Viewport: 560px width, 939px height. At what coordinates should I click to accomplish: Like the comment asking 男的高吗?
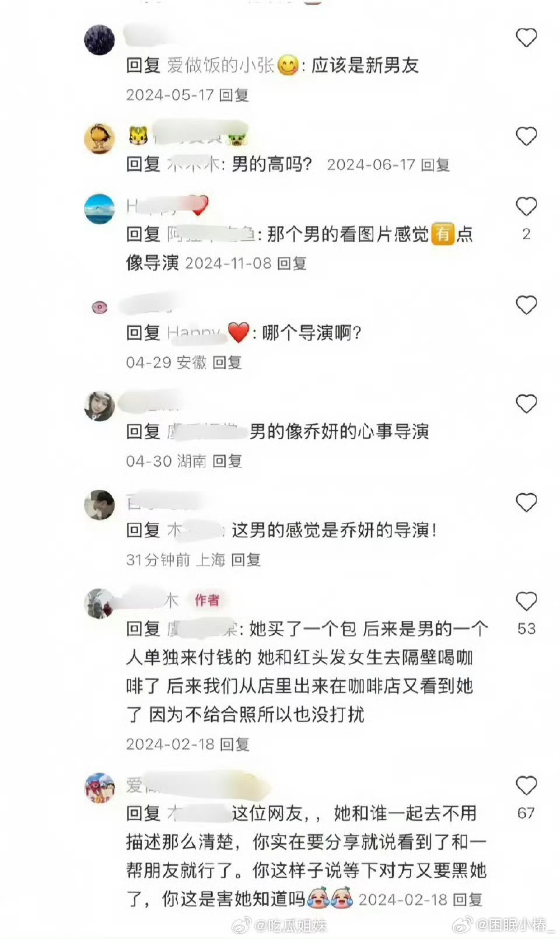[x=526, y=137]
